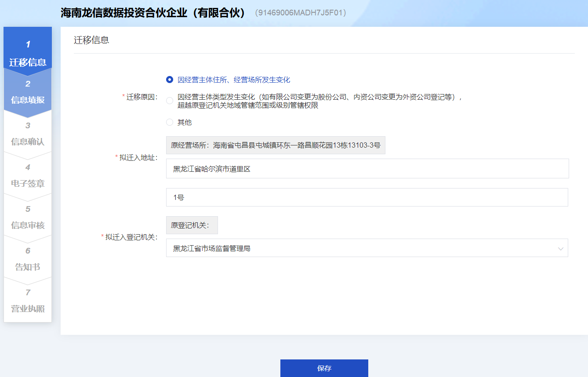Open step 7 营业执照
This screenshot has height=377, width=588.
pyautogui.click(x=28, y=301)
